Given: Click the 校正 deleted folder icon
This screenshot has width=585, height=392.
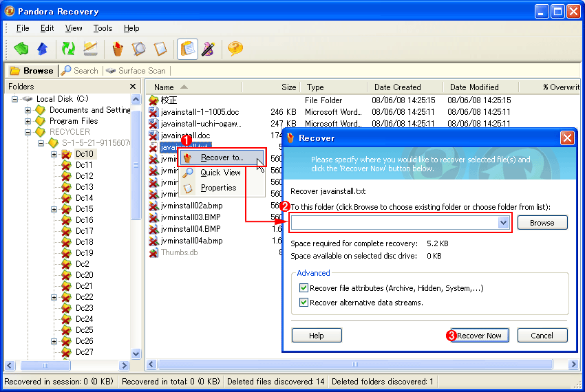Looking at the screenshot, I should 153,100.
